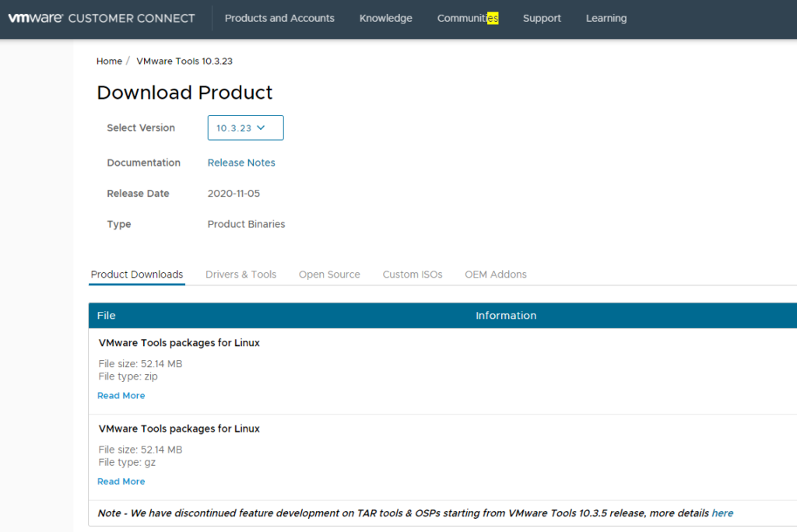Click the Documentation label
797x532 pixels.
coord(143,163)
